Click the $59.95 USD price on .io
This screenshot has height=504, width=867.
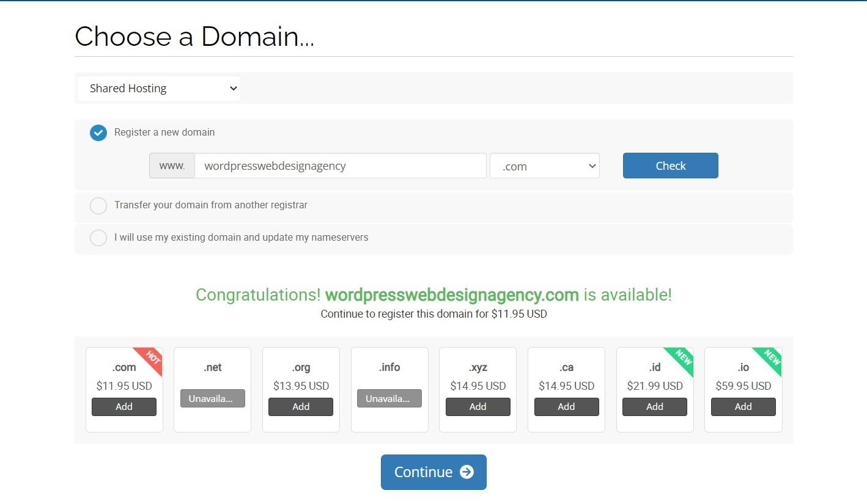[743, 386]
